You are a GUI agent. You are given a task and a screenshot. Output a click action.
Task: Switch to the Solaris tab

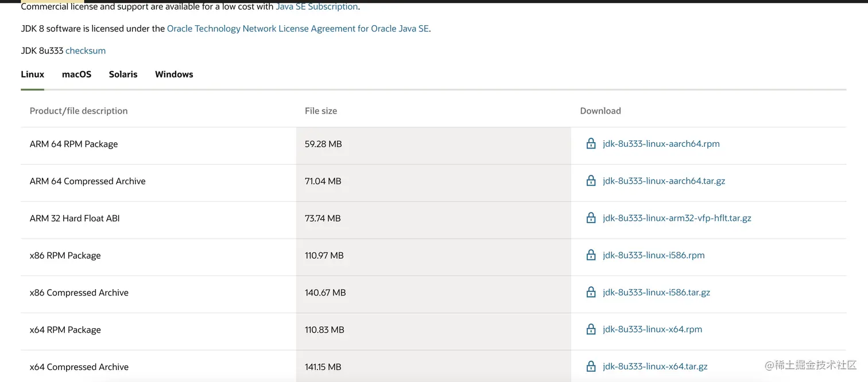point(123,75)
